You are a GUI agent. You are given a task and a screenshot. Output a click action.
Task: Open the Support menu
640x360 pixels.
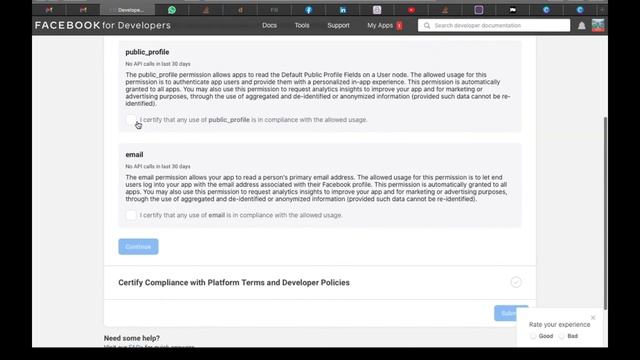pyautogui.click(x=338, y=25)
